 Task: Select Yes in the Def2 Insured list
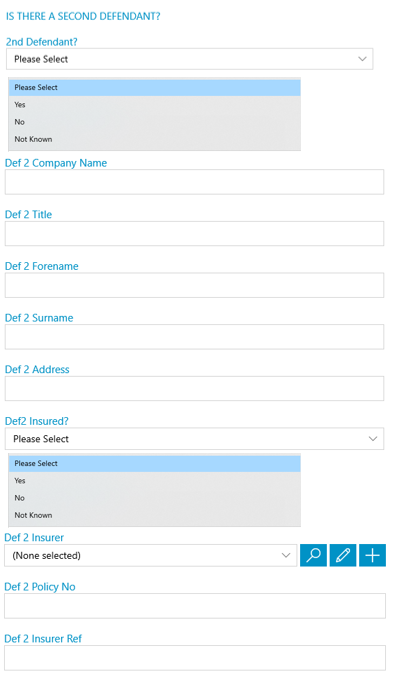(155, 481)
